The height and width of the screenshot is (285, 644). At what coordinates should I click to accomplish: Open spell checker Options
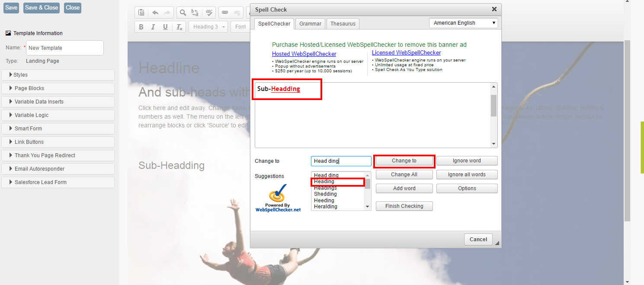tap(467, 188)
